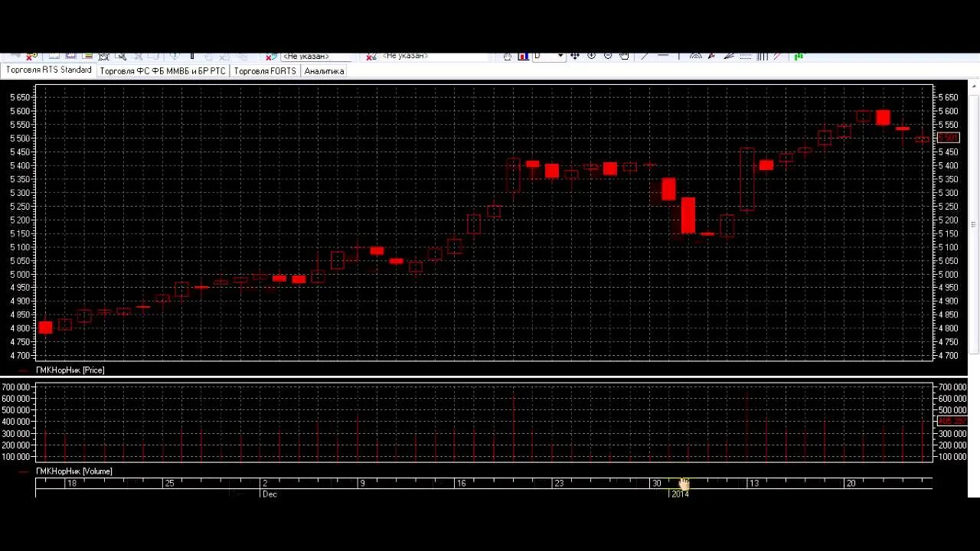
Task: Open the D timeframe dropdown
Action: point(560,56)
